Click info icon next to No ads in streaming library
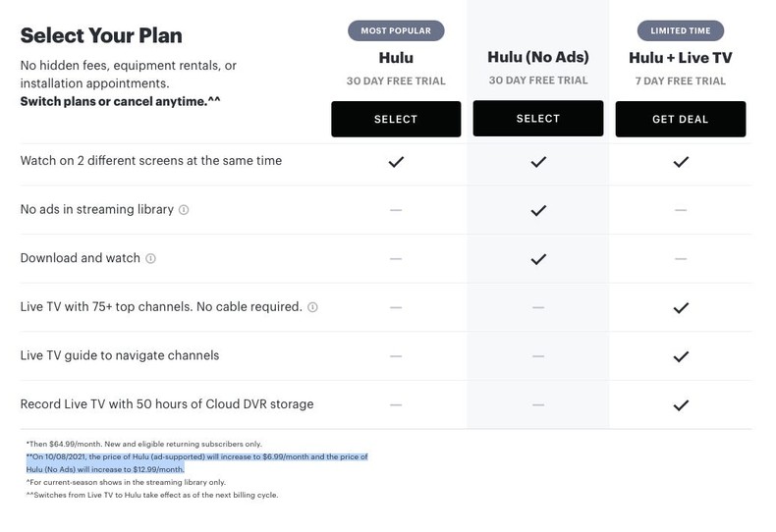 pos(184,209)
